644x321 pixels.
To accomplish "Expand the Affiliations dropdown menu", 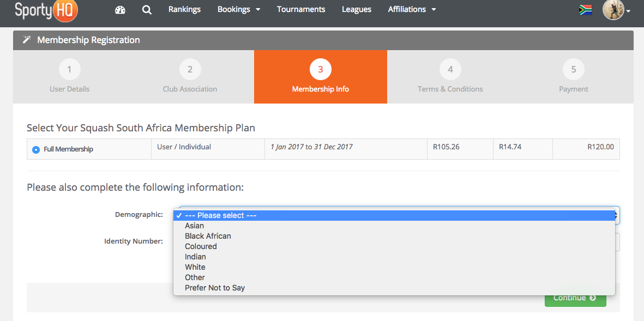I will coord(412,9).
